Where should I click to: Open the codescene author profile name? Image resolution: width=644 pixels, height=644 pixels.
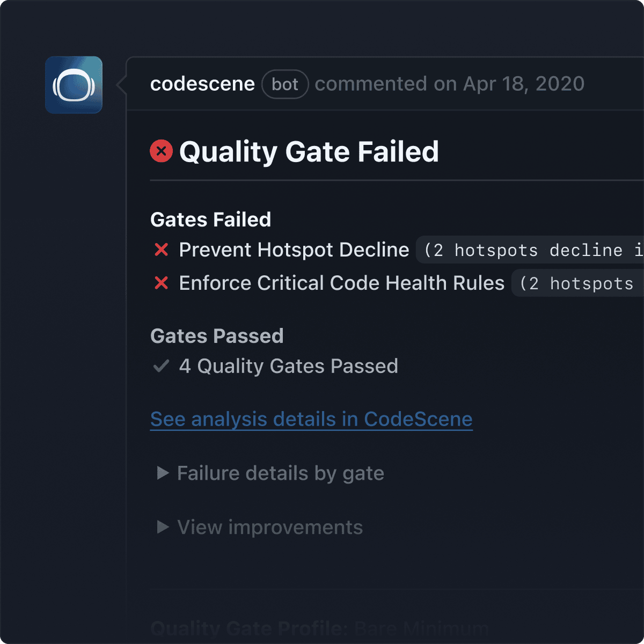point(202,84)
